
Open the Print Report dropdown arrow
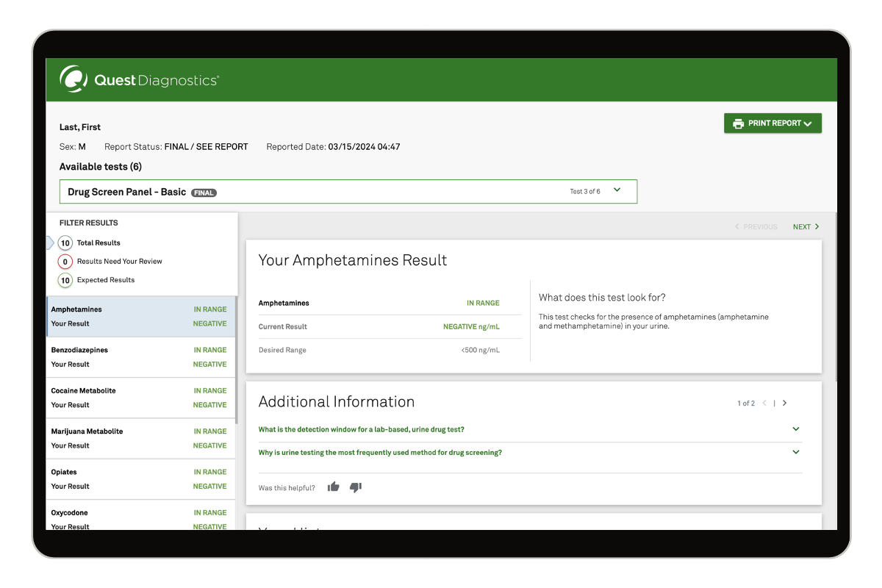tap(808, 123)
